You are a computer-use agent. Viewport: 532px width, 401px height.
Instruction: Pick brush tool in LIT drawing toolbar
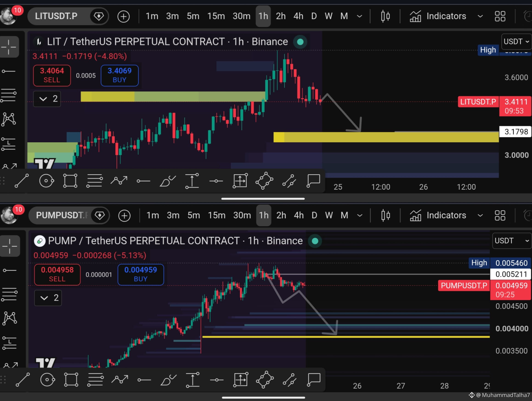pos(168,181)
